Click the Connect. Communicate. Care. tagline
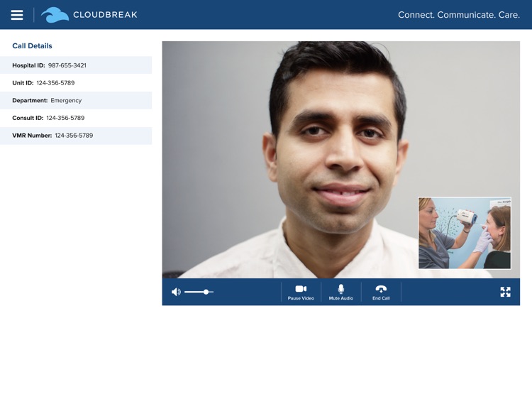Image resolution: width=532 pixels, height=399 pixels. [x=459, y=15]
